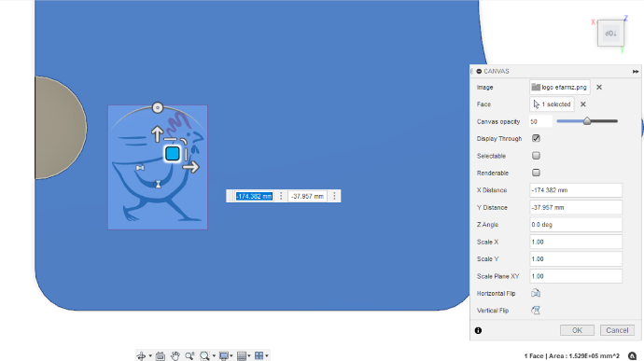Click the Look At icon
Viewport: 644px width, 361px height.
point(161,355)
